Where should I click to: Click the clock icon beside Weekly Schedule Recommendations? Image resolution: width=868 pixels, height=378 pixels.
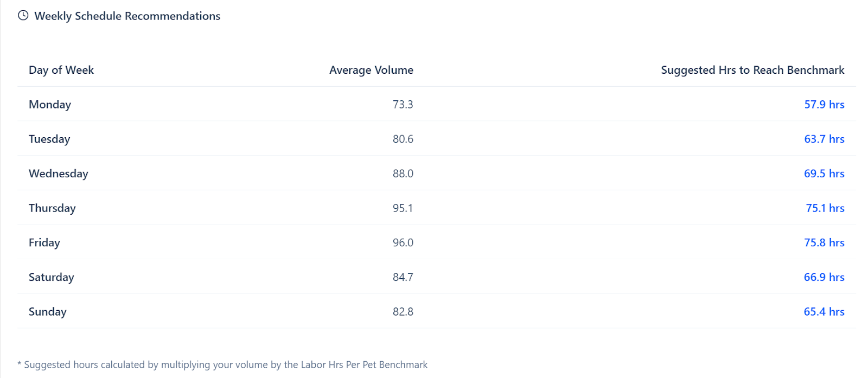(23, 16)
